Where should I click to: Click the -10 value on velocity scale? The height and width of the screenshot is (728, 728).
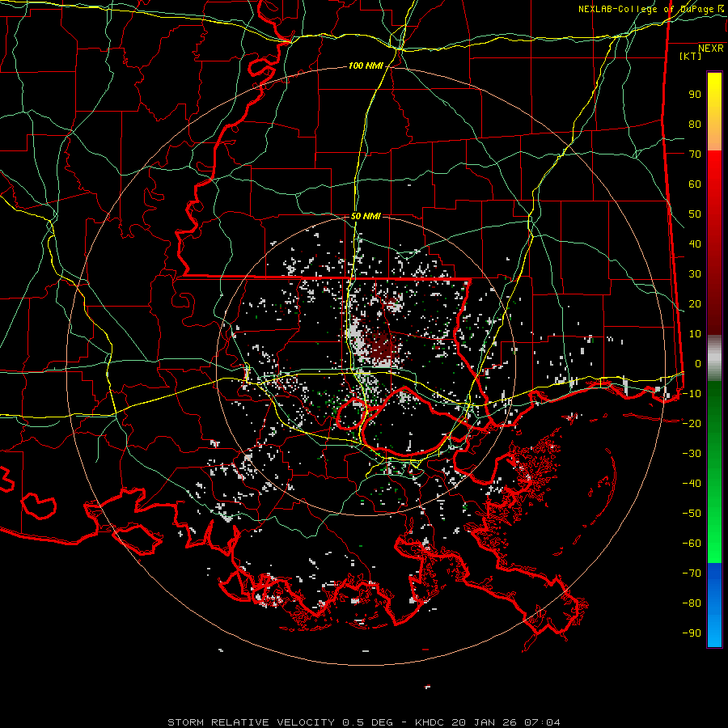(692, 394)
